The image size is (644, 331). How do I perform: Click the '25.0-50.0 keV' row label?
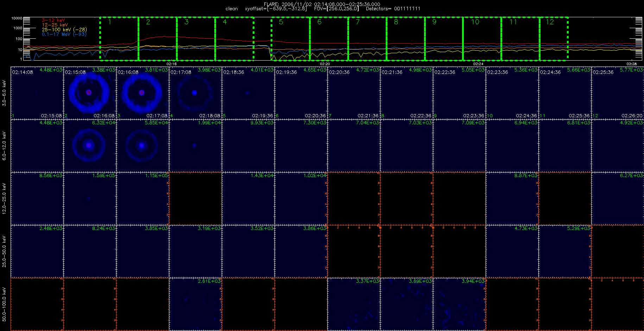pyautogui.click(x=4, y=251)
